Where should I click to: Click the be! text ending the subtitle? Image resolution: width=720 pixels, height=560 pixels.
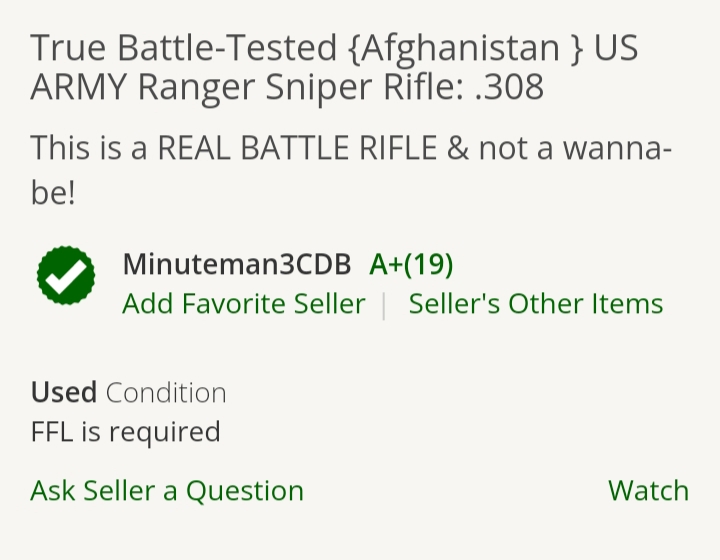pyautogui.click(x=53, y=192)
